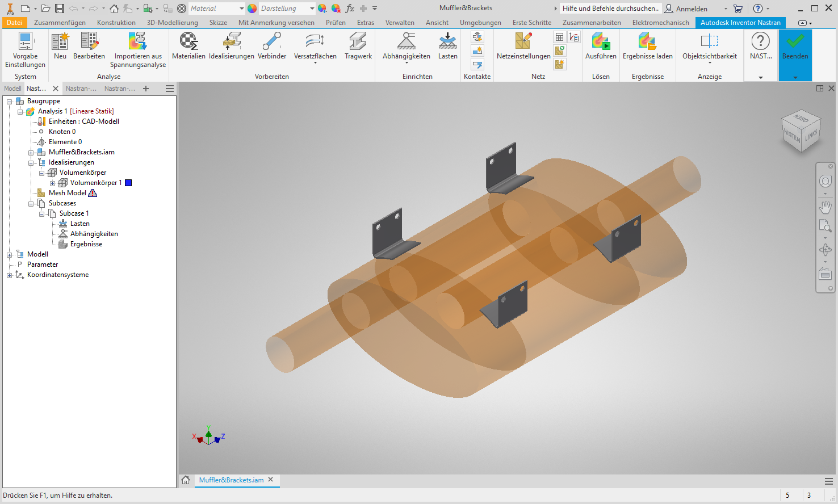The image size is (838, 504).
Task: Click the color wheel appearance icon
Action: click(x=252, y=9)
